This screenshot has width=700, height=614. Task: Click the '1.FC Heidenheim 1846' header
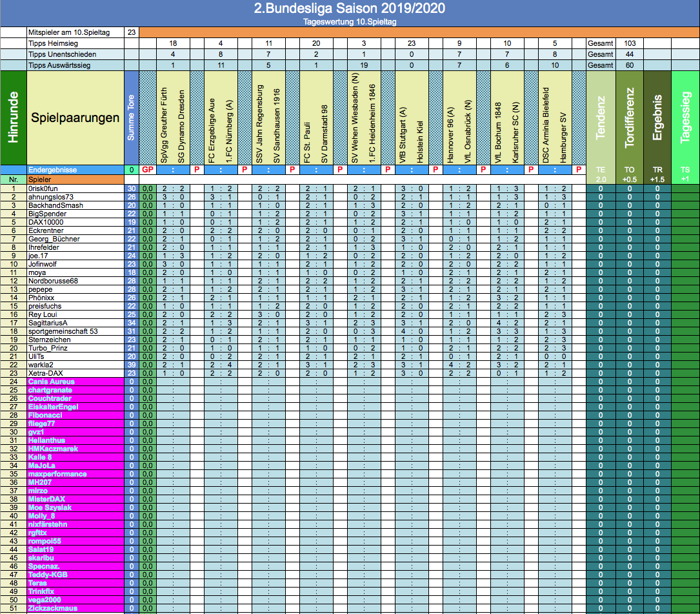coord(372,124)
